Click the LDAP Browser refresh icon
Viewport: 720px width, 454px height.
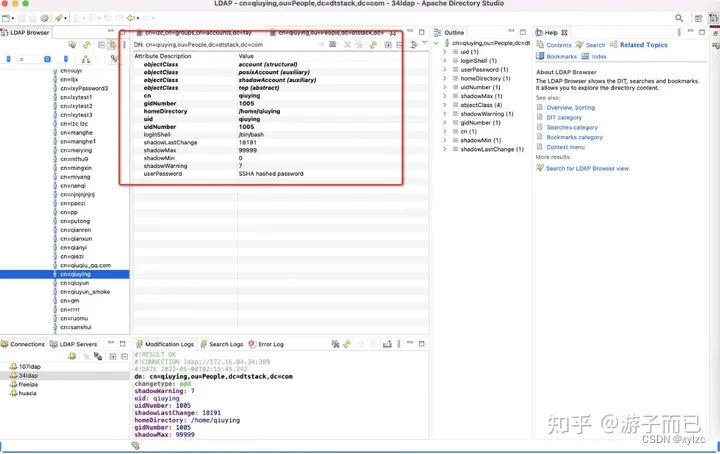click(86, 45)
